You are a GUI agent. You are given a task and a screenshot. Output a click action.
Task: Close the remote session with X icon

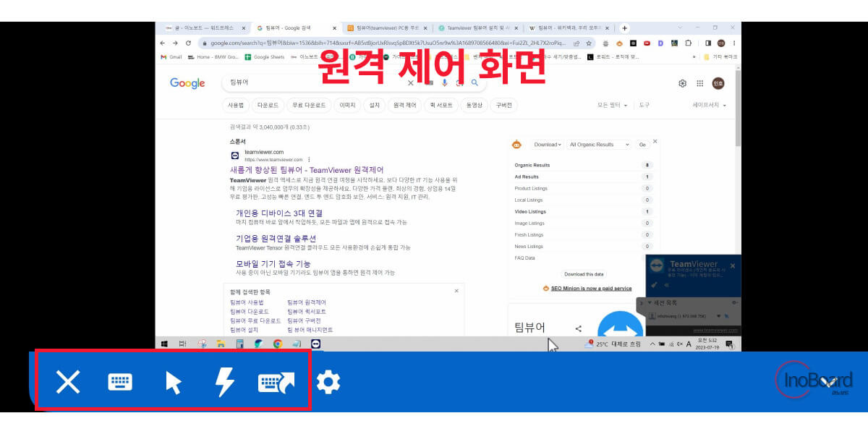[x=68, y=381]
